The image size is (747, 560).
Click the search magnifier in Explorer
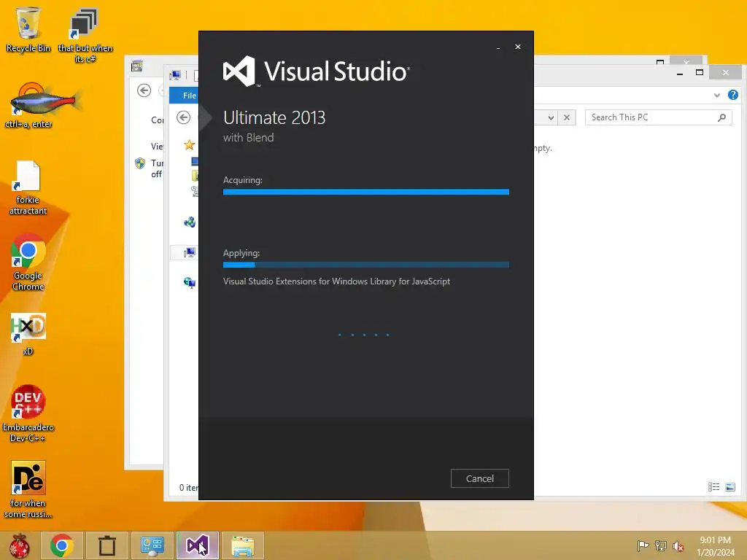tap(721, 117)
